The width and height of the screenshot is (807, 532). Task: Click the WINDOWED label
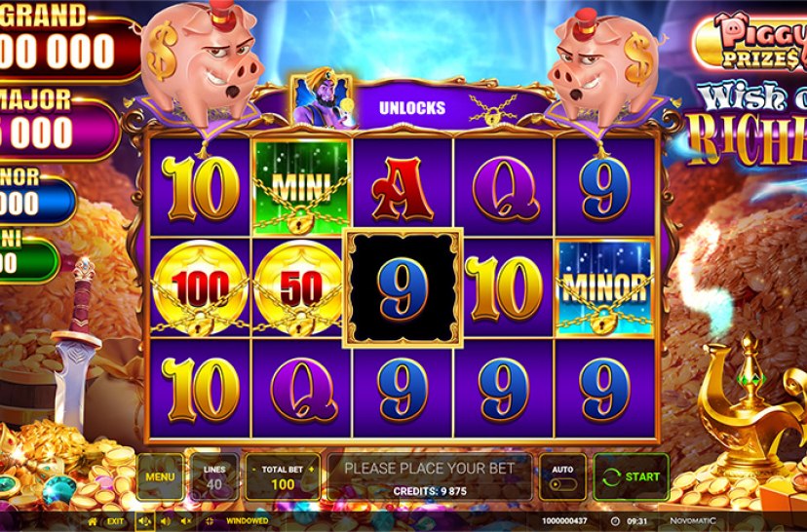click(x=247, y=521)
